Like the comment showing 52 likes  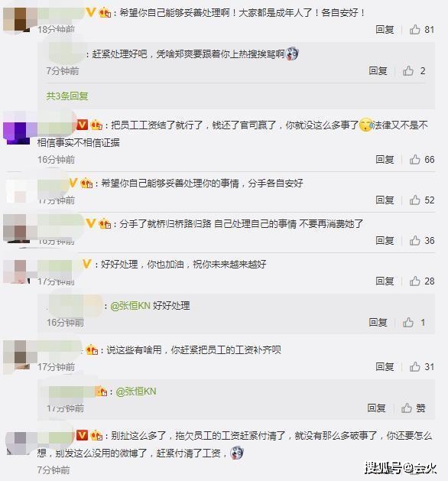coord(415,200)
